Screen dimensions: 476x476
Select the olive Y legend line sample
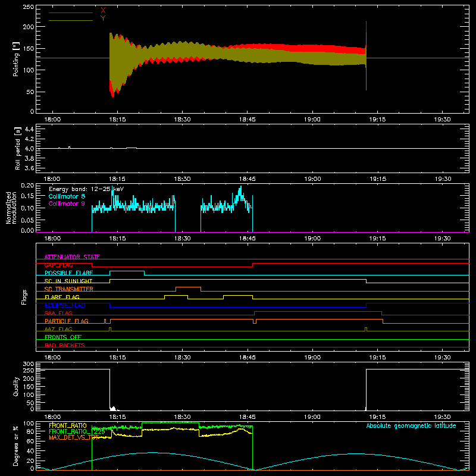(71, 20)
